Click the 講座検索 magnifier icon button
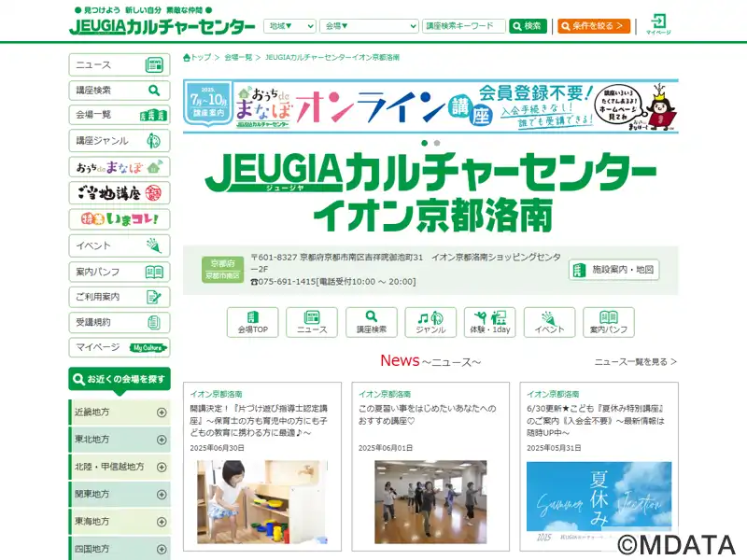This screenshot has height=560, width=747. tap(371, 322)
